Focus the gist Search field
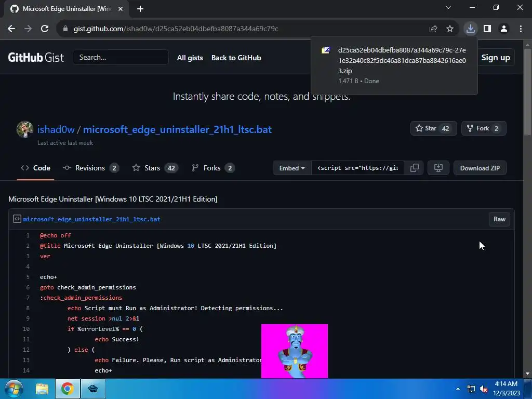 121,57
